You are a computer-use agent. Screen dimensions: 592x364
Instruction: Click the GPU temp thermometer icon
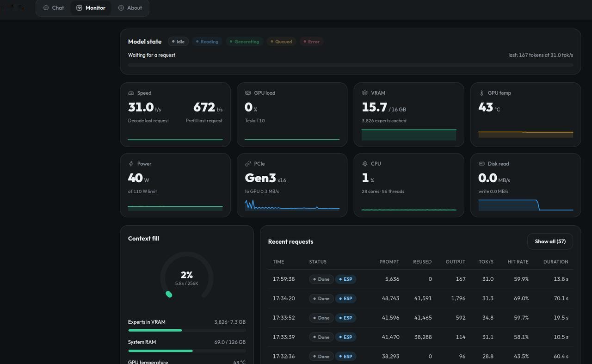(x=481, y=93)
